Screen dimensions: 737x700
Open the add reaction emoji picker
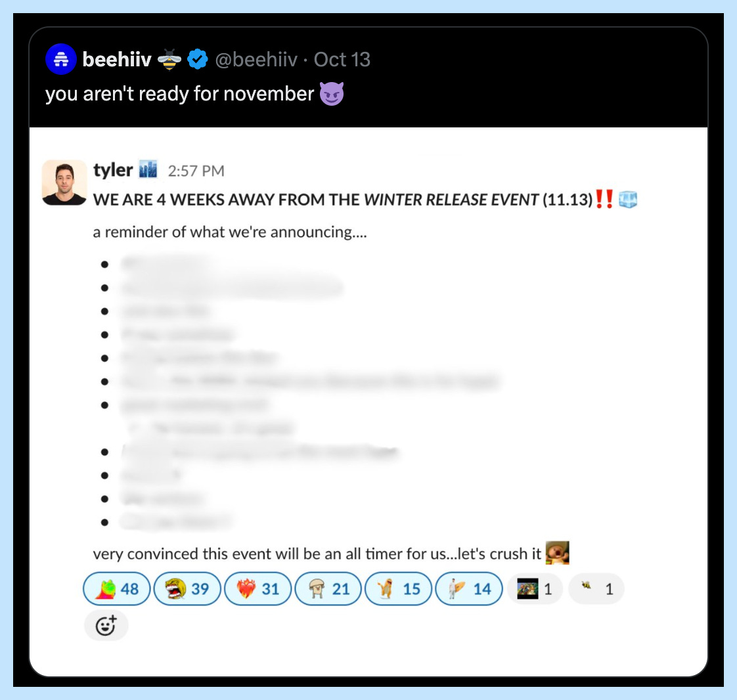(x=106, y=626)
